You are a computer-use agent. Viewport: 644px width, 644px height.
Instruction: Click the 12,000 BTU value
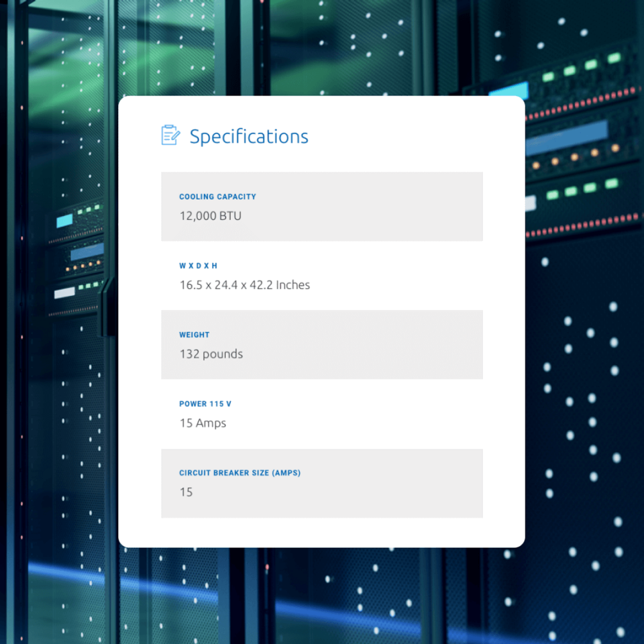210,215
